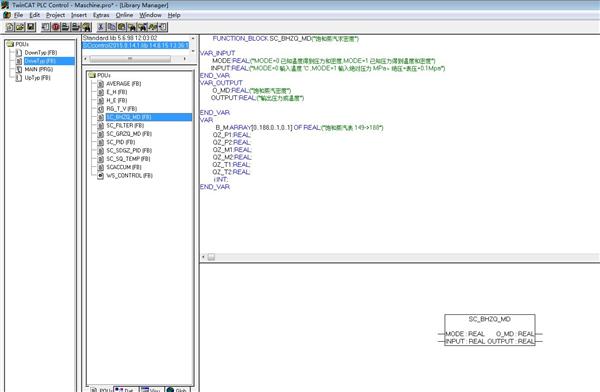Open the Window menu
The height and width of the screenshot is (392, 600).
point(150,15)
